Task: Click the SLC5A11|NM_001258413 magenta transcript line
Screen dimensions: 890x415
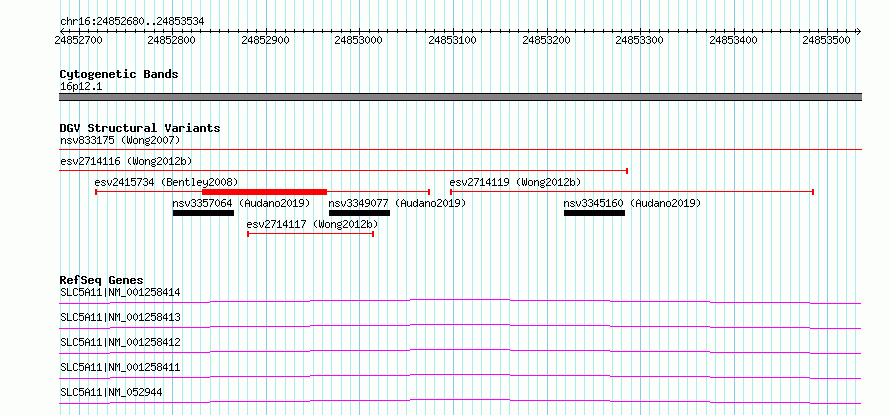Action: point(460,326)
